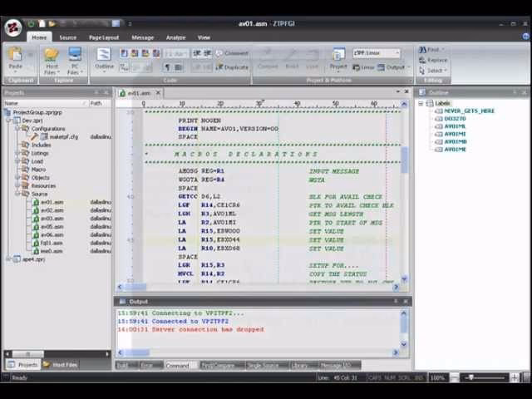Screen dimensions: 532x399
Task: Switch to the View ribbon tab
Action: coord(204,37)
